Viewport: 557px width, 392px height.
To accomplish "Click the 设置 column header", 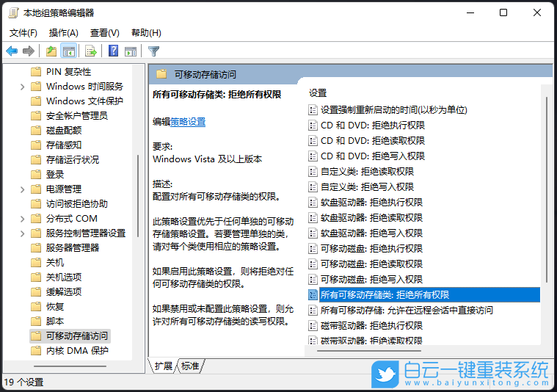I will (318, 93).
